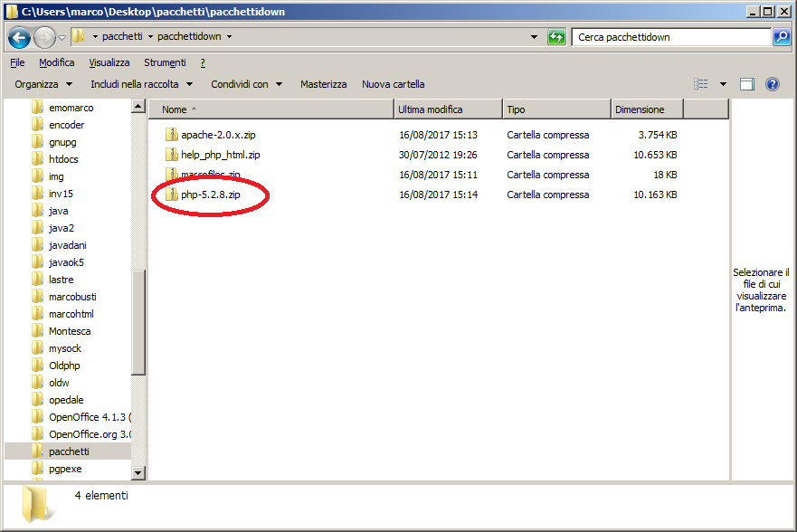Screen dimensions: 797x532
Task: Sort by Ultima modifica column header
Action: 448,109
